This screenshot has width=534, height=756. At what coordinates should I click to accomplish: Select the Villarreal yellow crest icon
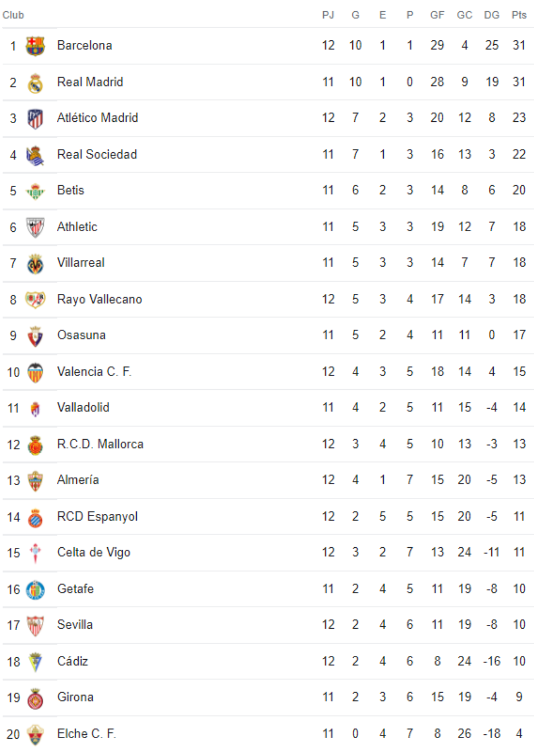35,264
